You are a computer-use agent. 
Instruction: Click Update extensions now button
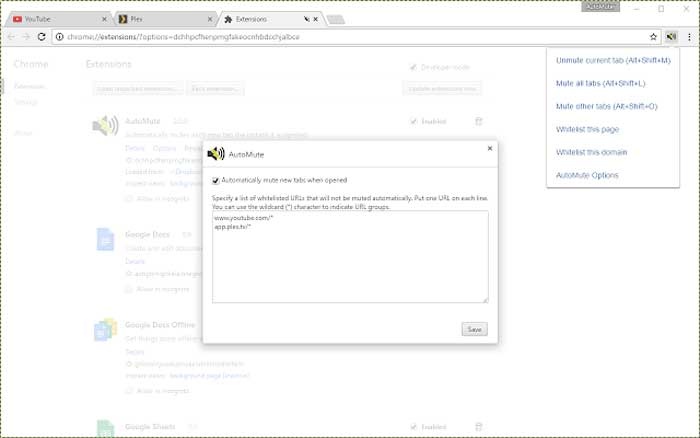coord(442,89)
